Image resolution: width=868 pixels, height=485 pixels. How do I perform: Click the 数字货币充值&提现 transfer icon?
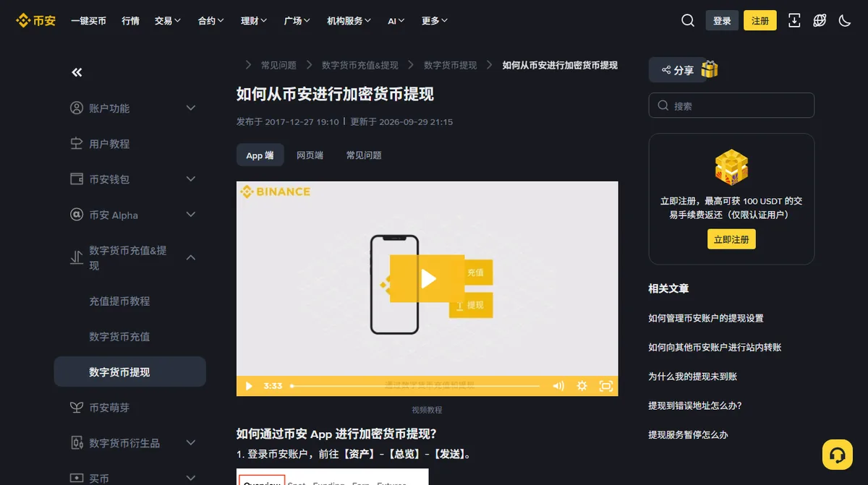point(77,257)
